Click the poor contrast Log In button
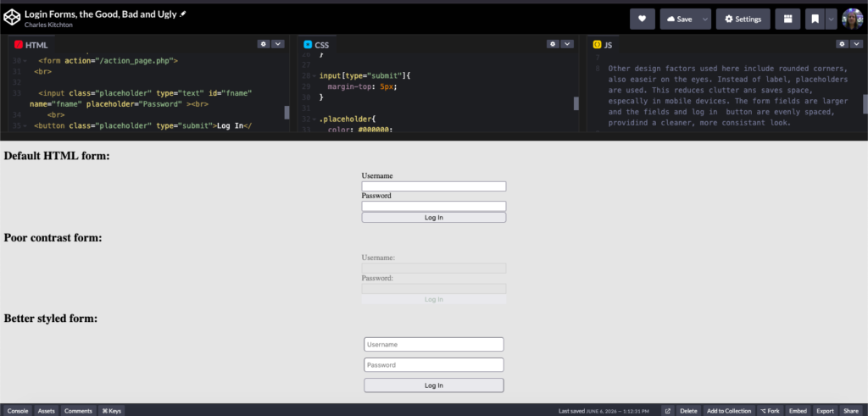The image size is (868, 416). coord(434,299)
